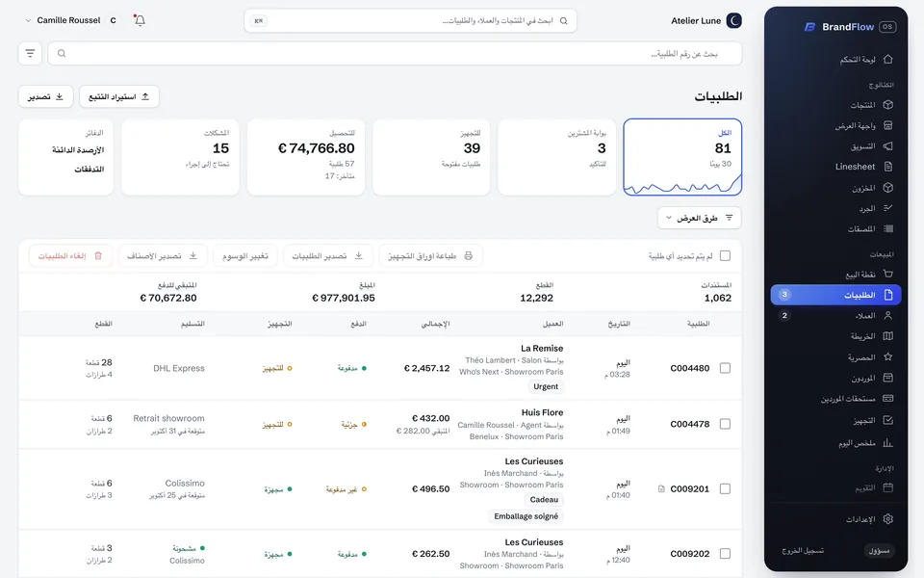Focus the order number search field
924x578 pixels.
click(395, 54)
